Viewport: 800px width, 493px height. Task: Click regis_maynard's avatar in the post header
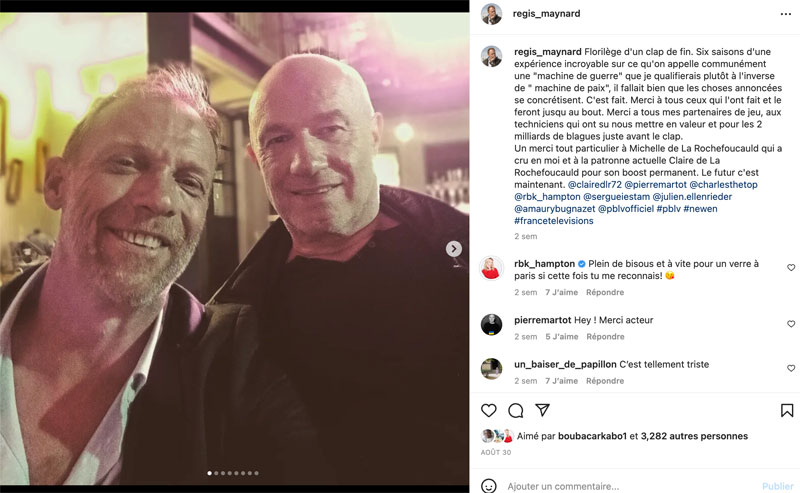pos(491,14)
